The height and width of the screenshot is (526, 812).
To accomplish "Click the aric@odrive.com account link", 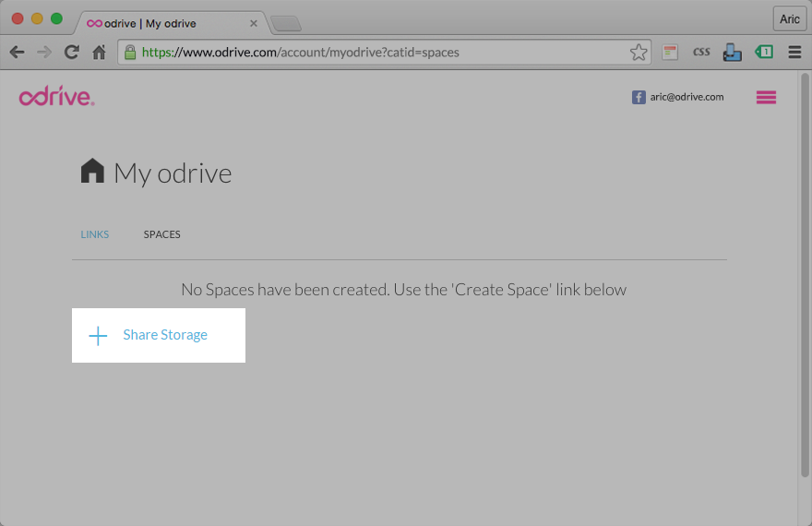I will 687,97.
